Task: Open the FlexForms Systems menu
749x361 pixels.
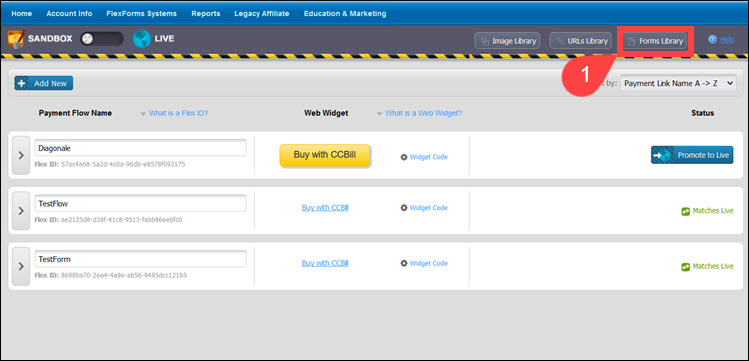Action: [x=141, y=13]
